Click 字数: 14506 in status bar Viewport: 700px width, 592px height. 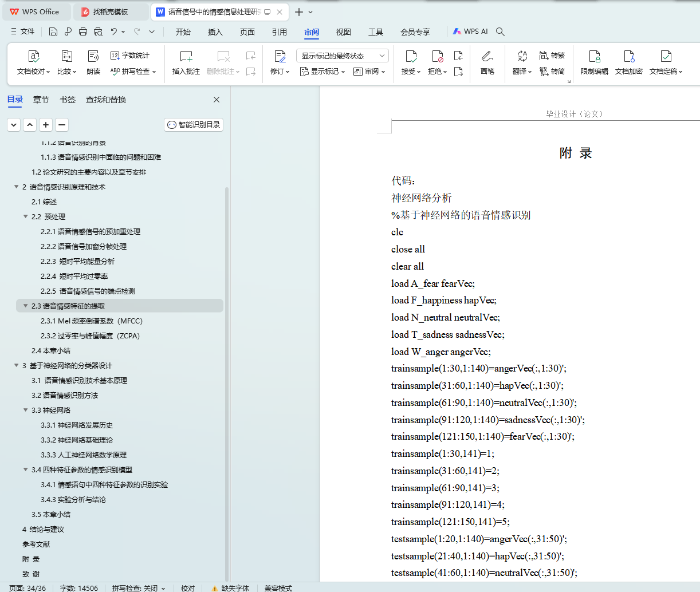coord(79,588)
